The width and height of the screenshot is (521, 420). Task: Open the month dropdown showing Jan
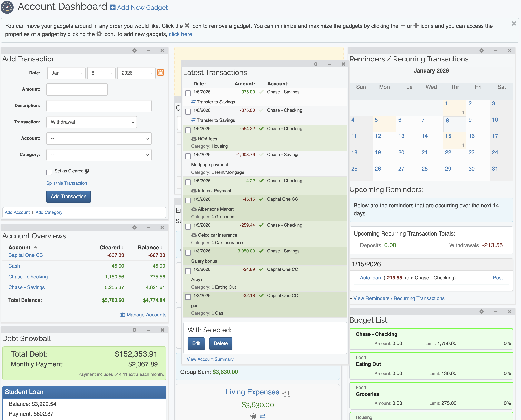point(66,73)
